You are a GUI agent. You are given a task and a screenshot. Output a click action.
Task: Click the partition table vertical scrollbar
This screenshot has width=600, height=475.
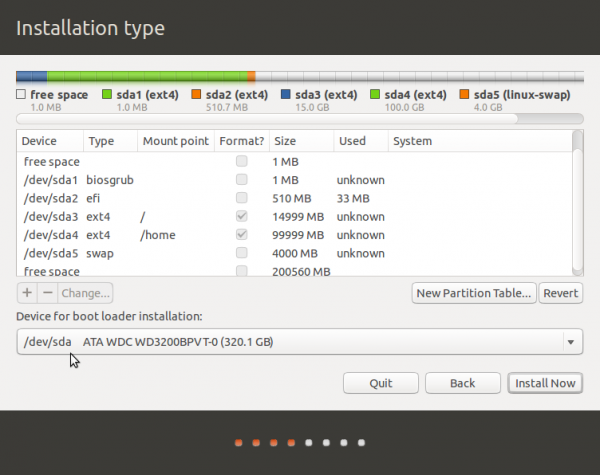[577, 200]
